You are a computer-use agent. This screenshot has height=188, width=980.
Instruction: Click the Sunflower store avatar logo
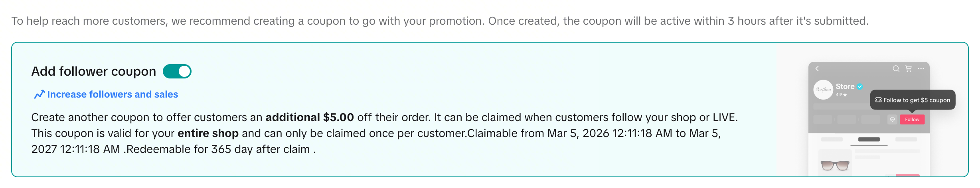pos(823,90)
